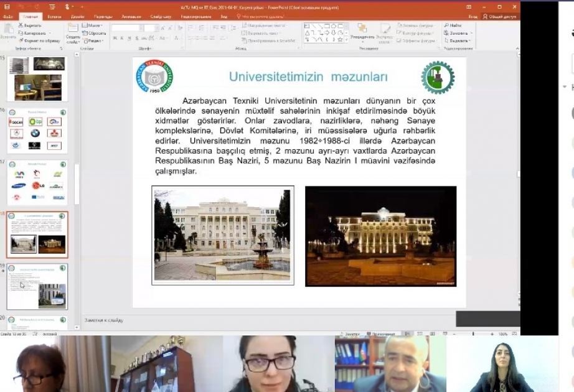574x392 pixels.
Task: Click the numbered list icon
Action: point(202,28)
